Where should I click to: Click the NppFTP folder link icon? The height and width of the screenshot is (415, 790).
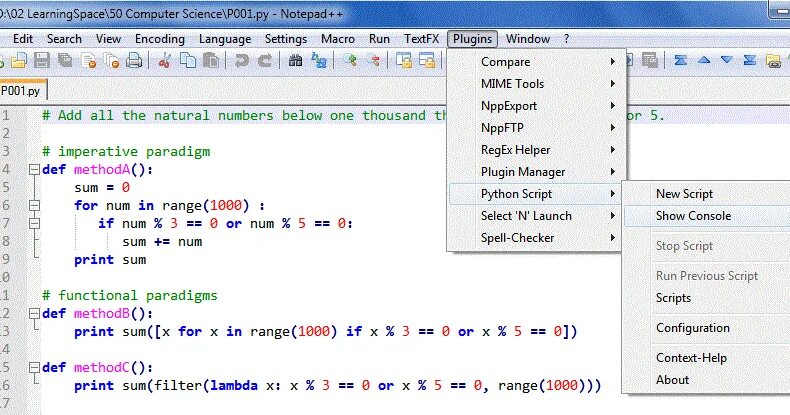[x=773, y=60]
